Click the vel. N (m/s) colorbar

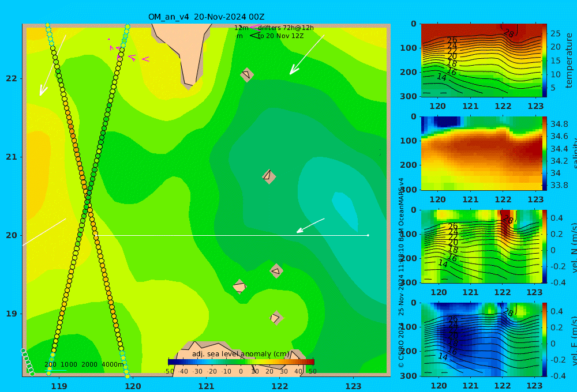click(545, 246)
